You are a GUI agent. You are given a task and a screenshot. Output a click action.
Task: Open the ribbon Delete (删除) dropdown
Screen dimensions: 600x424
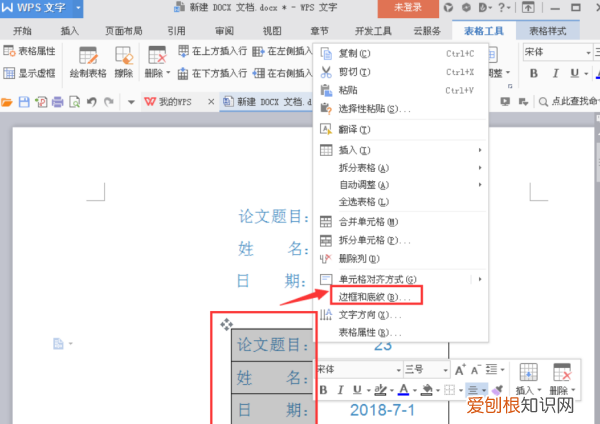point(157,62)
